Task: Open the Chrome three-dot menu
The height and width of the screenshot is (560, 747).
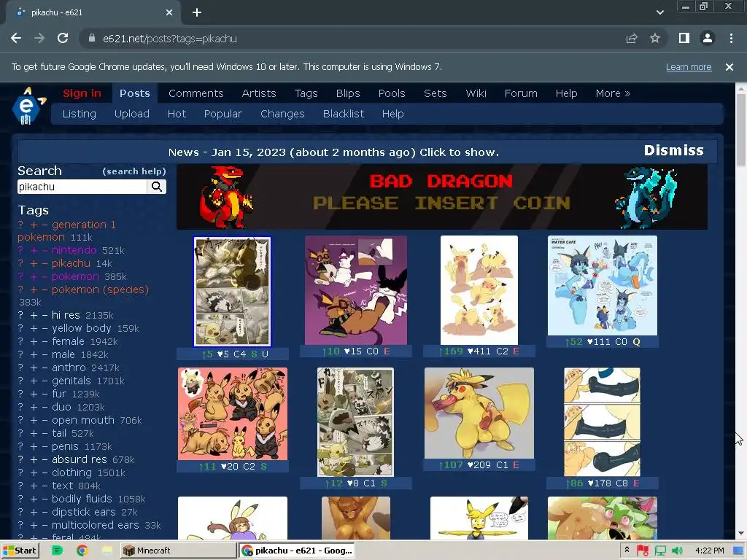Action: pos(731,38)
